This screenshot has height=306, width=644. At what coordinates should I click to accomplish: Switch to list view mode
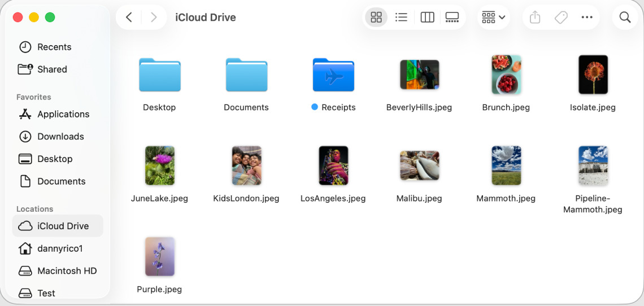[401, 18]
